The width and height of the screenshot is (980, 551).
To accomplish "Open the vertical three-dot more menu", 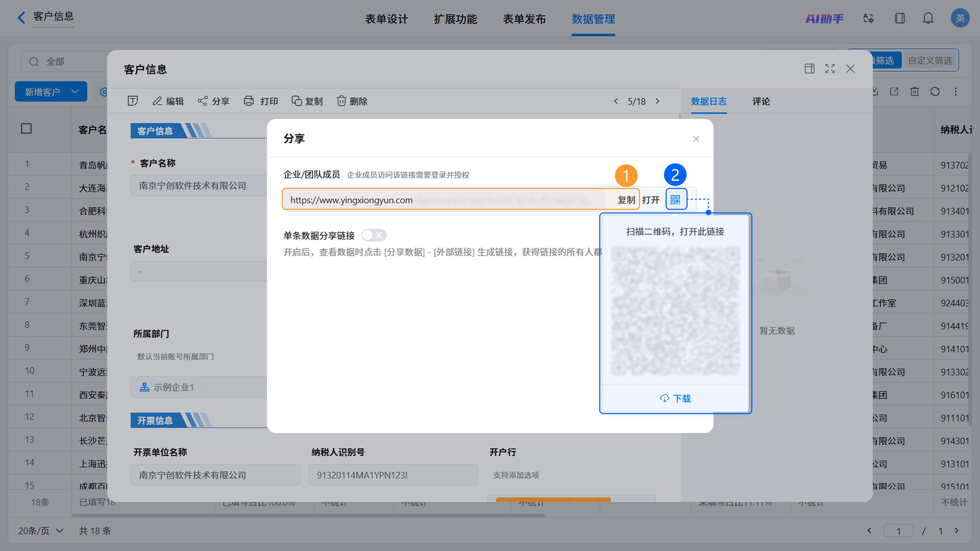I will click(x=955, y=91).
